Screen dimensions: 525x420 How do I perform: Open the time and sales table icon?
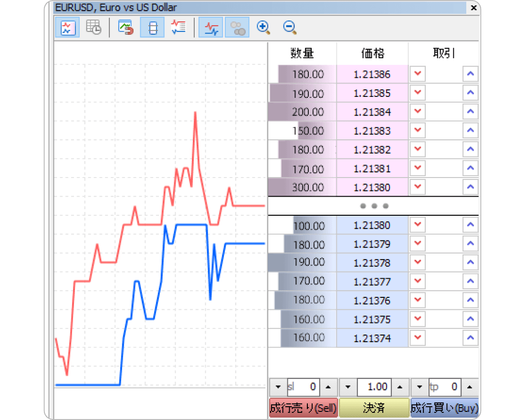[94, 28]
